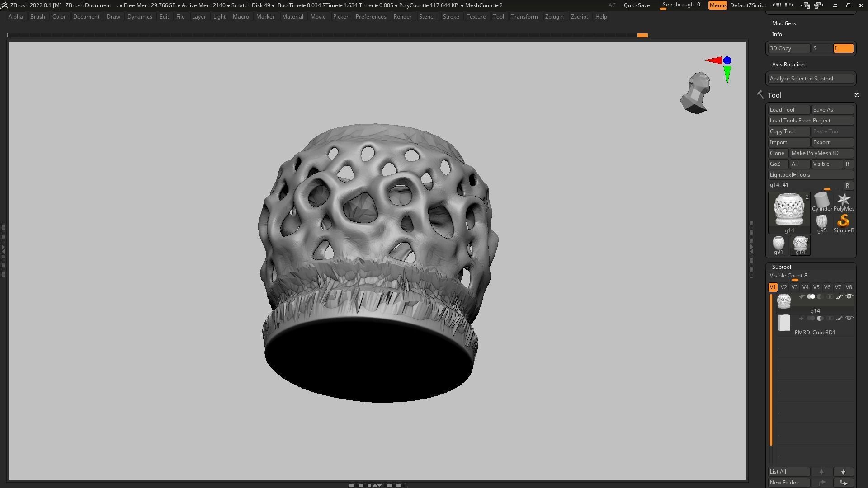This screenshot has width=868, height=488.
Task: Toggle the Menus button
Action: [718, 5]
